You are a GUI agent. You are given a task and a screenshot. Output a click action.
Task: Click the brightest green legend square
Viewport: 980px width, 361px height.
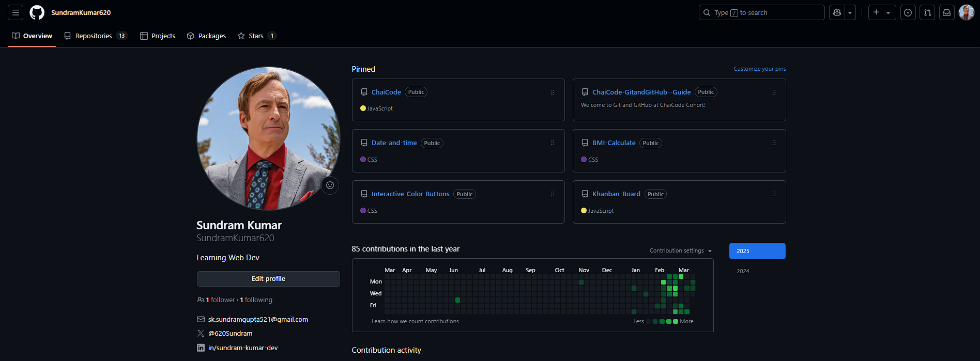click(676, 322)
